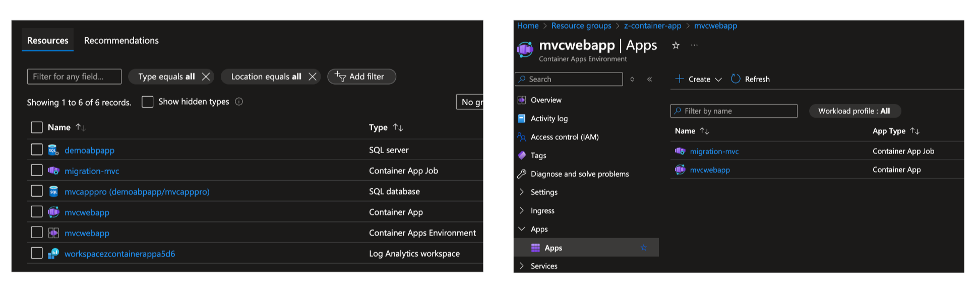Check the Container Apps Environment row checkbox

click(x=37, y=232)
